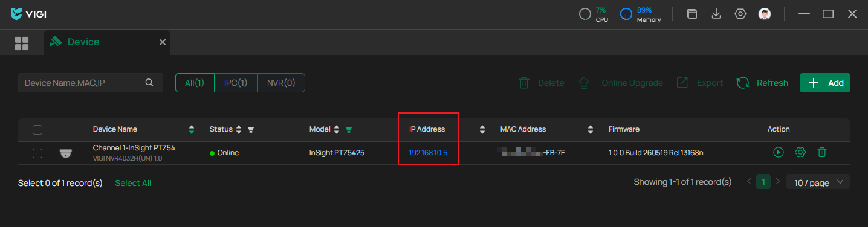
Task: Select the IPC(1) filter tab
Action: tap(236, 83)
